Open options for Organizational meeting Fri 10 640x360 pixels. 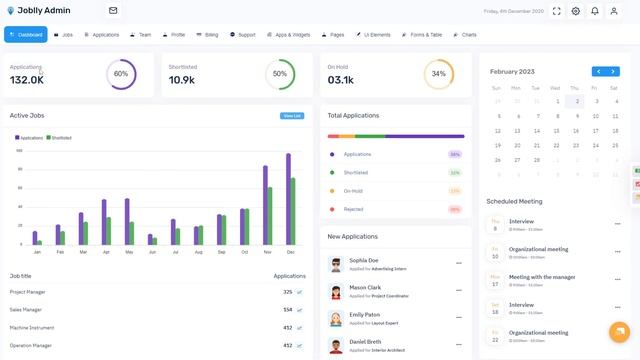(618, 252)
